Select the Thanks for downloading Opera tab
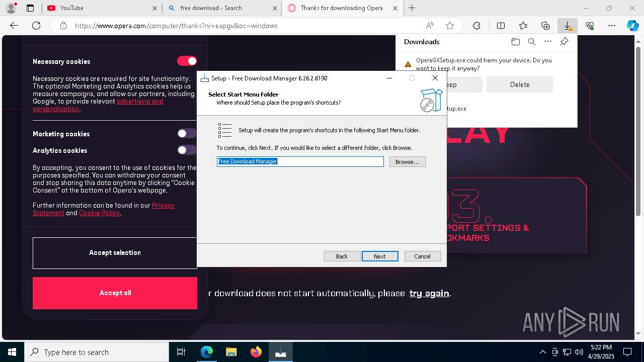Screen dimensions: 644x362 pos(342,8)
